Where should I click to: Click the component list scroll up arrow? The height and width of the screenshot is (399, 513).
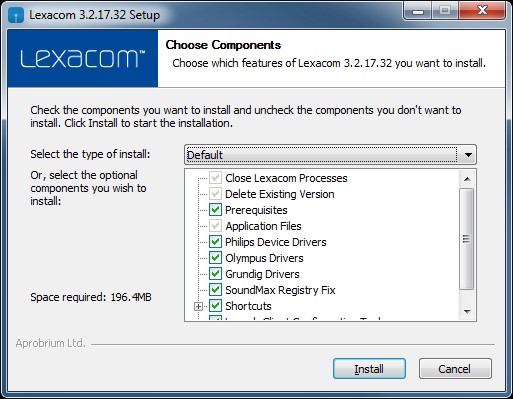[x=467, y=179]
